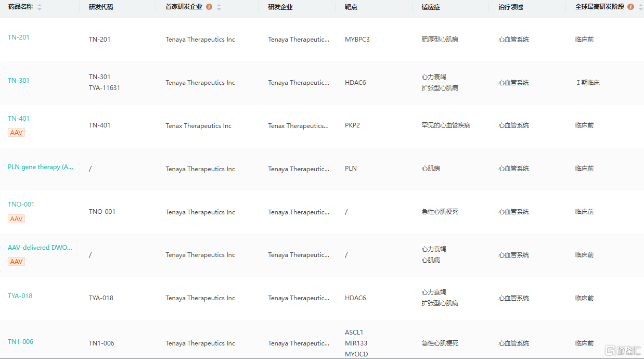Open the TN-201 drug name link
The width and height of the screenshot is (644, 359).
coord(19,37)
